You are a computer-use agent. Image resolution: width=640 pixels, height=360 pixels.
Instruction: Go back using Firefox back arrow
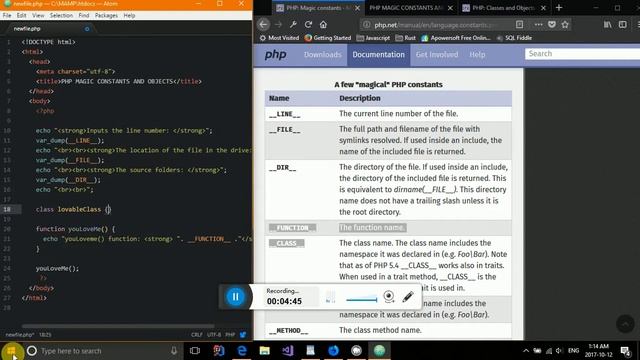click(263, 24)
